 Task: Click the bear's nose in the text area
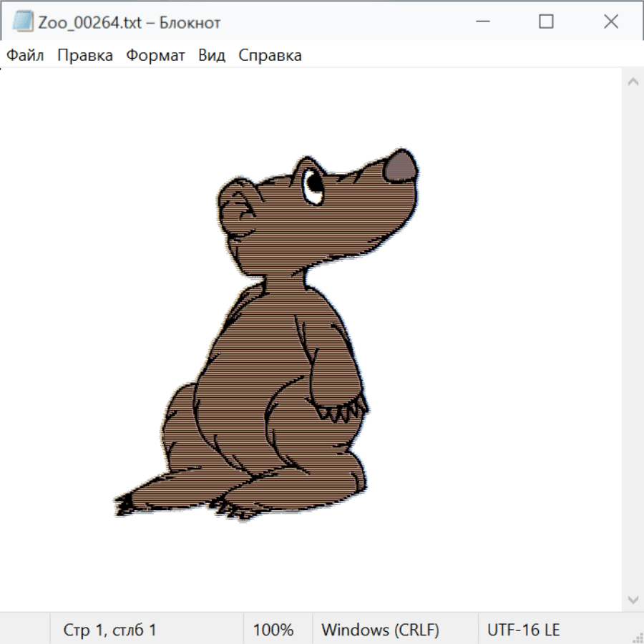pyautogui.click(x=400, y=167)
